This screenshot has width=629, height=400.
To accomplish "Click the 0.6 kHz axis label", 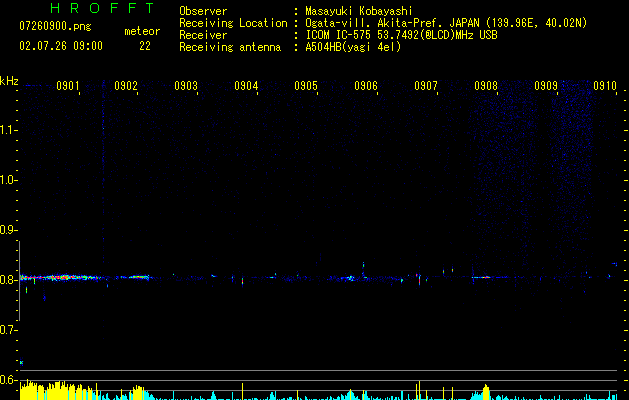I will point(8,380).
